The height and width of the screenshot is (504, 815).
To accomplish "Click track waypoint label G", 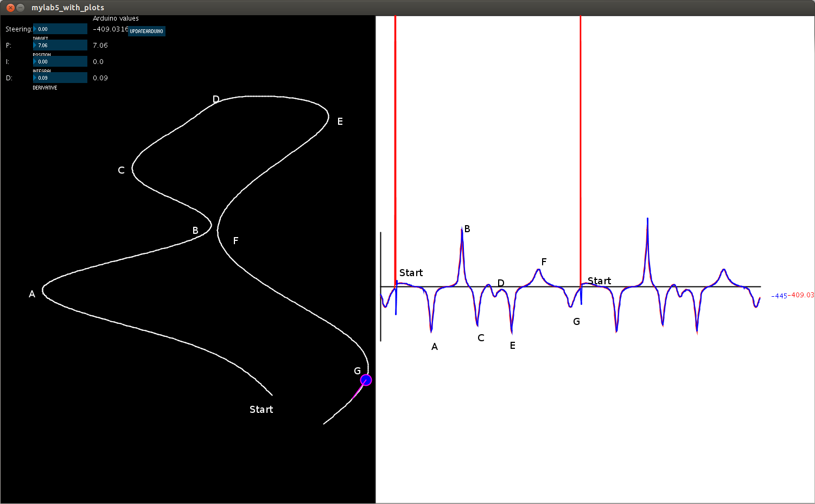I will click(x=357, y=371).
